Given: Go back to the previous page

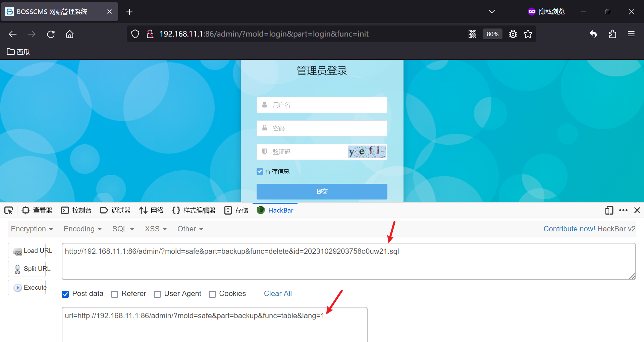Looking at the screenshot, I should [x=13, y=34].
